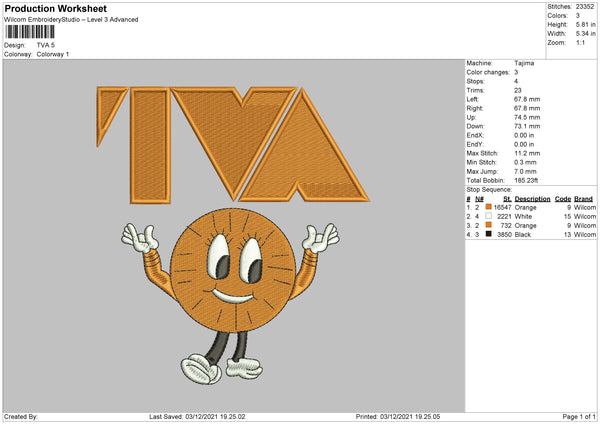600x424 pixels.
Task: Click the black swatch in row 4
Action: 488,234
